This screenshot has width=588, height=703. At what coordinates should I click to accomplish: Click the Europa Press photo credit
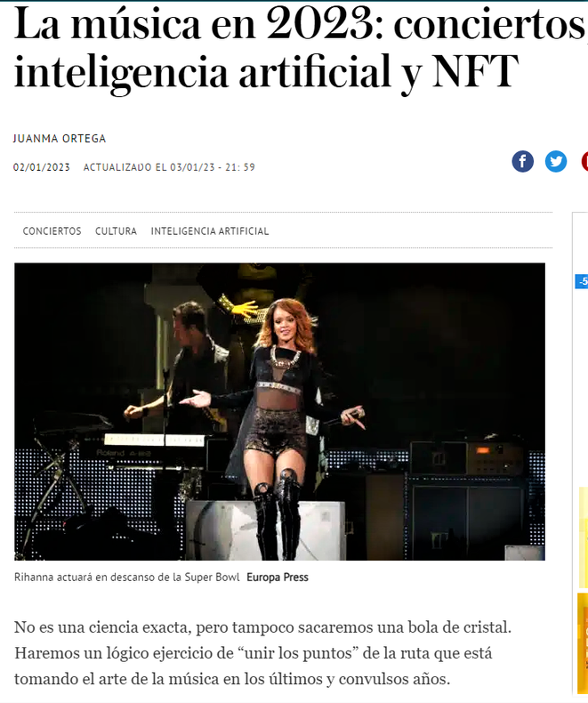pyautogui.click(x=278, y=577)
